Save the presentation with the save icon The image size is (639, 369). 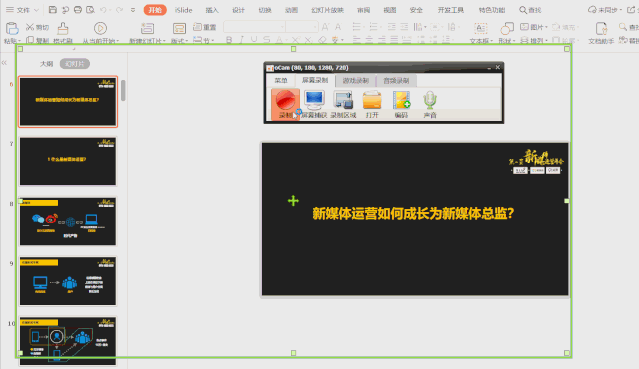coord(53,9)
